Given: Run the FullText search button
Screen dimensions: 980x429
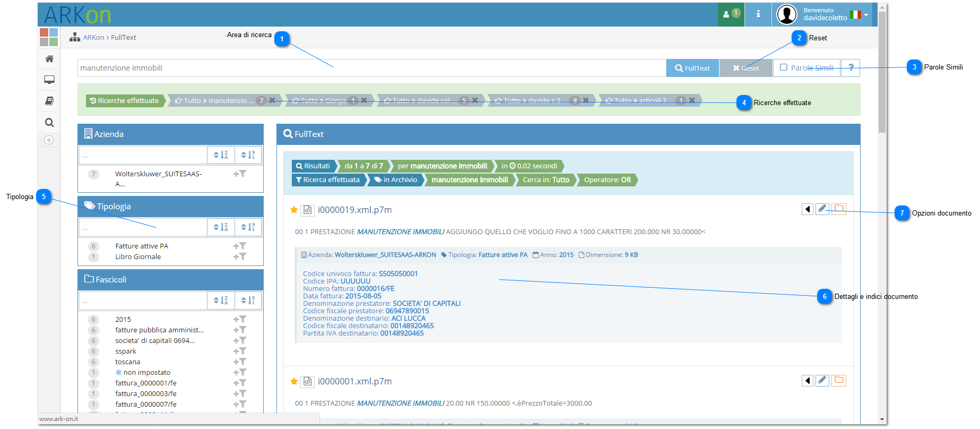Looking at the screenshot, I should point(692,68).
